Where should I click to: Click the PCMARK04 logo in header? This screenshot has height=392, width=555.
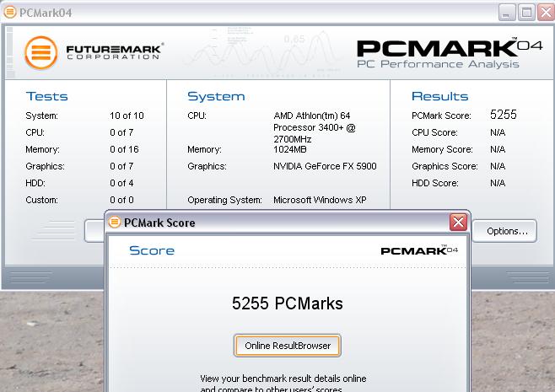(x=450, y=48)
